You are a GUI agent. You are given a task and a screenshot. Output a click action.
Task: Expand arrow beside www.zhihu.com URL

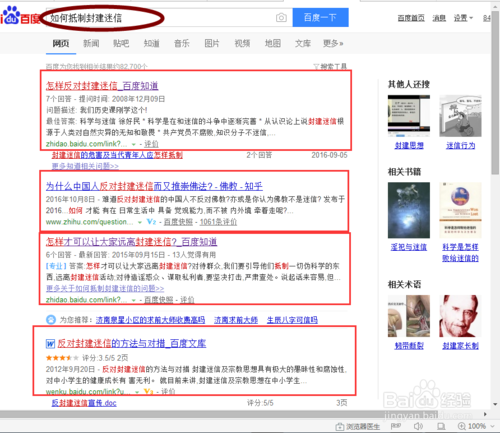(x=140, y=222)
